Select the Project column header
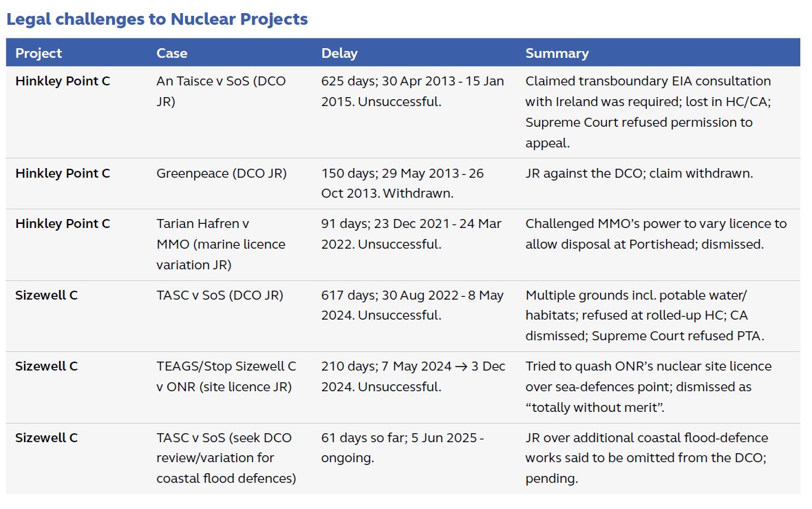 click(39, 54)
